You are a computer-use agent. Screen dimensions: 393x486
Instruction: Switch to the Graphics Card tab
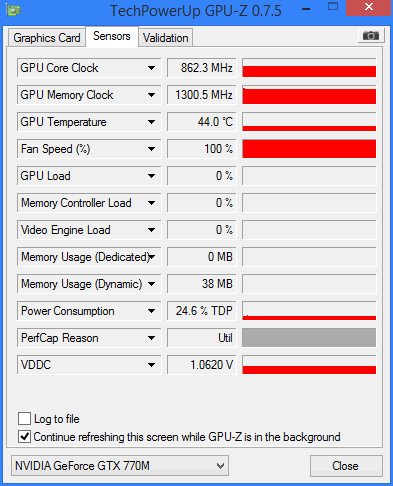coord(47,38)
